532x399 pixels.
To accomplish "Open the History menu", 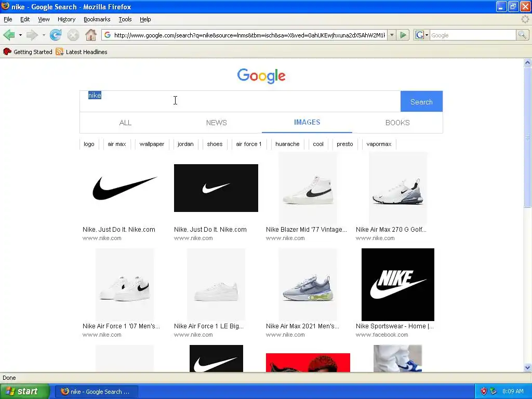I will point(66,19).
